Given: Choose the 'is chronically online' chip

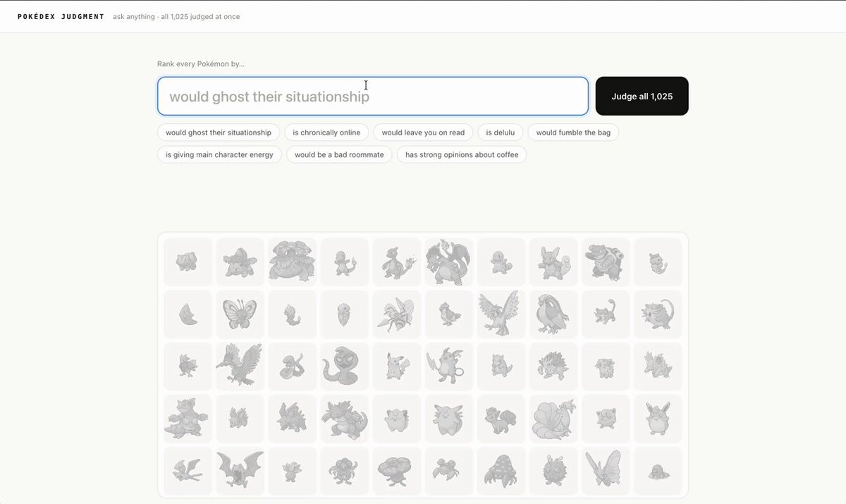Looking at the screenshot, I should [x=326, y=133].
